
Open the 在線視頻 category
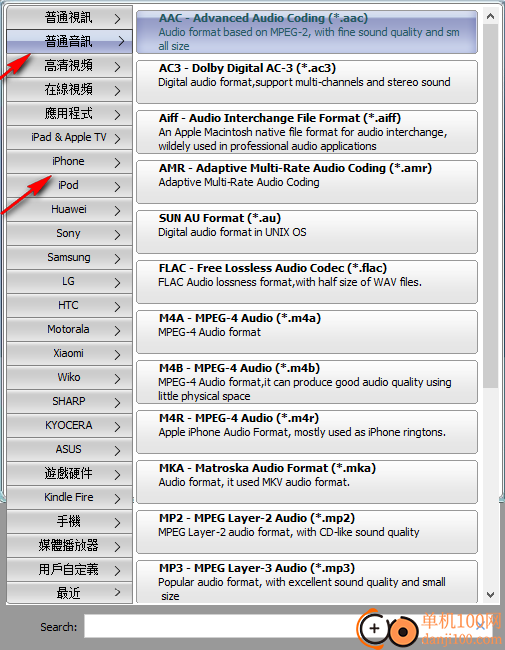[x=70, y=90]
